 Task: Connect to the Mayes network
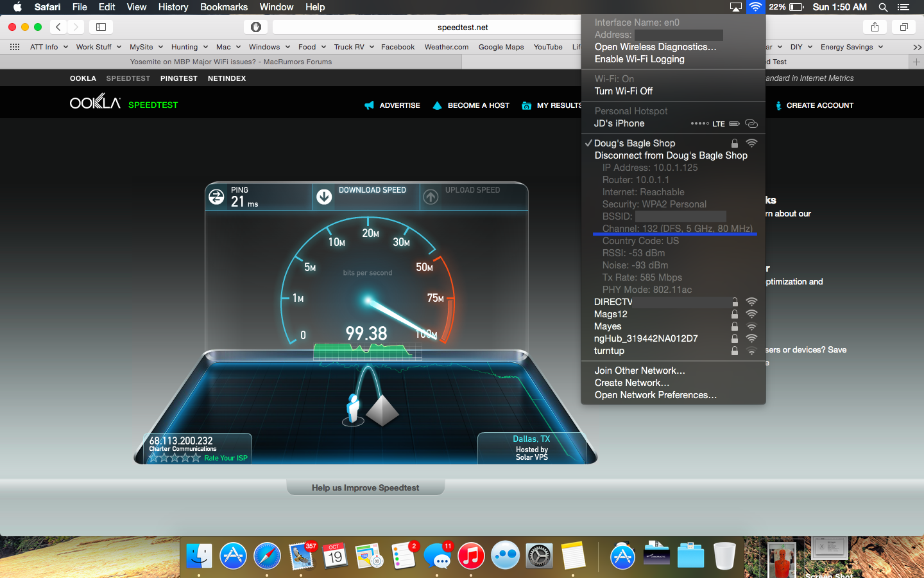click(x=673, y=326)
